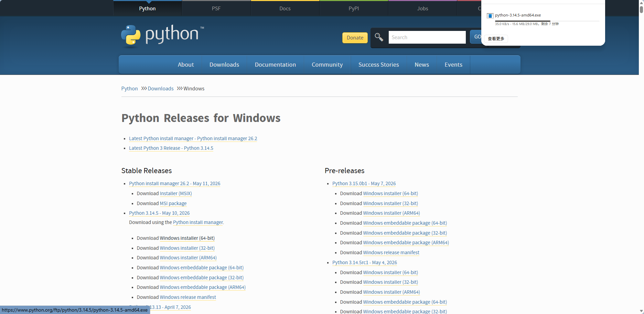
Task: Open Python 3.14.5rc1 - May 4, 2026 pre-release
Action: [365, 262]
